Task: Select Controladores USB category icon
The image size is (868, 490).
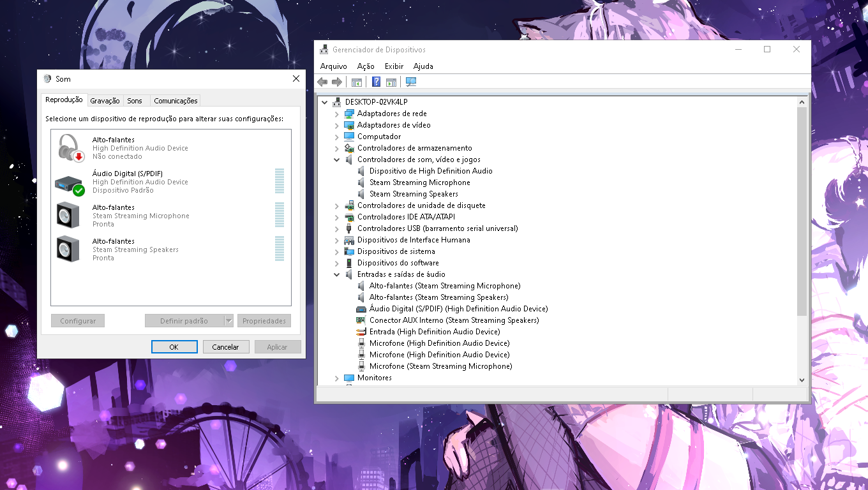Action: [x=349, y=228]
